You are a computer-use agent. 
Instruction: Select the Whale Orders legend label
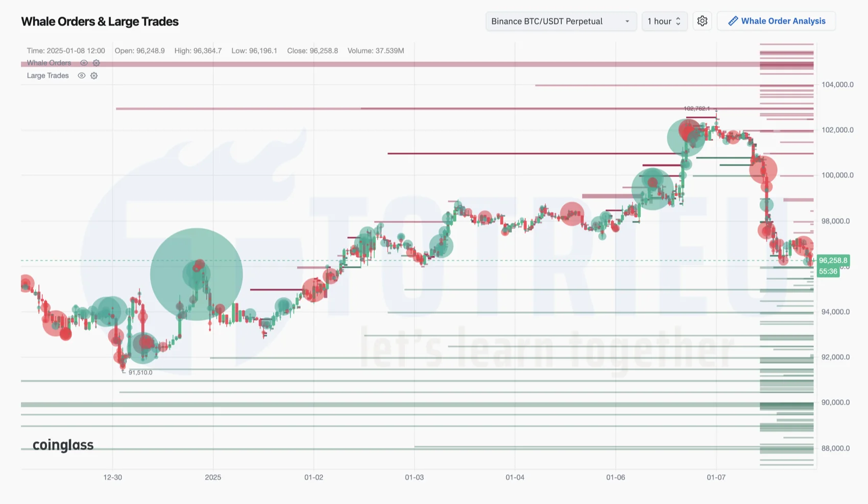[x=49, y=63]
